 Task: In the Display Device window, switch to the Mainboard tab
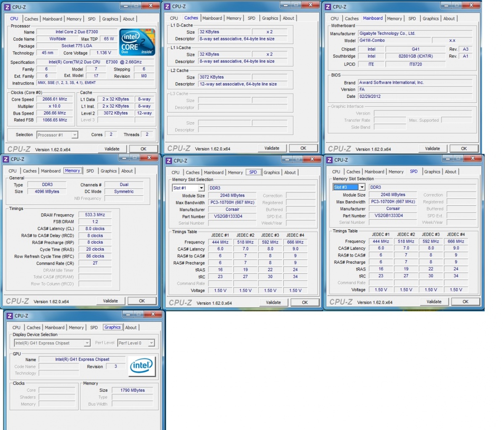pos(55,328)
